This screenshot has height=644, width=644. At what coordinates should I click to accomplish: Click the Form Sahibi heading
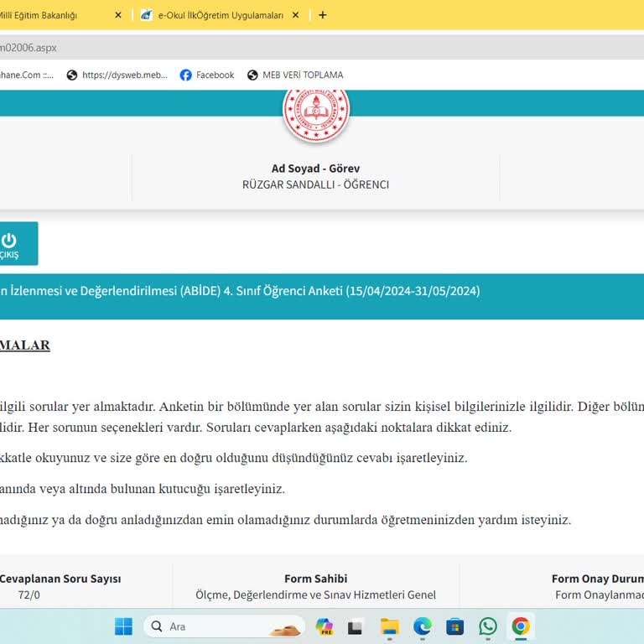coord(315,579)
